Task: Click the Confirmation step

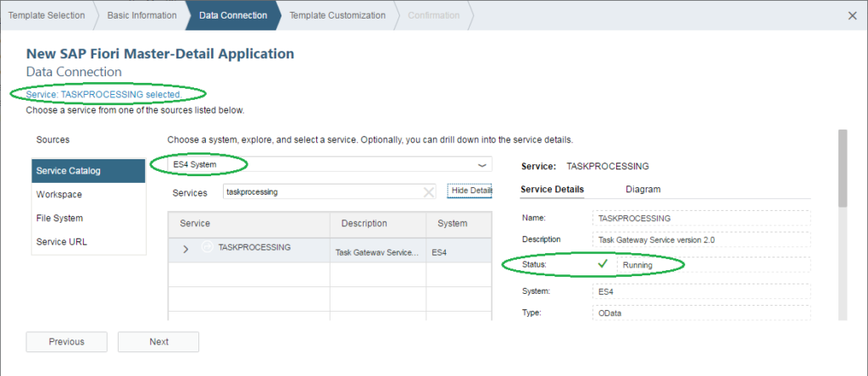Action: 433,15
